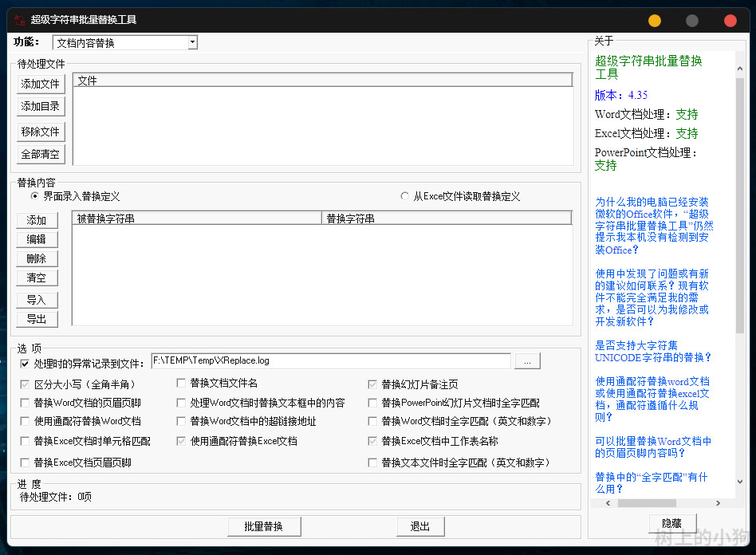Click the 隐藏 button
This screenshot has width=756, height=555.
(672, 523)
